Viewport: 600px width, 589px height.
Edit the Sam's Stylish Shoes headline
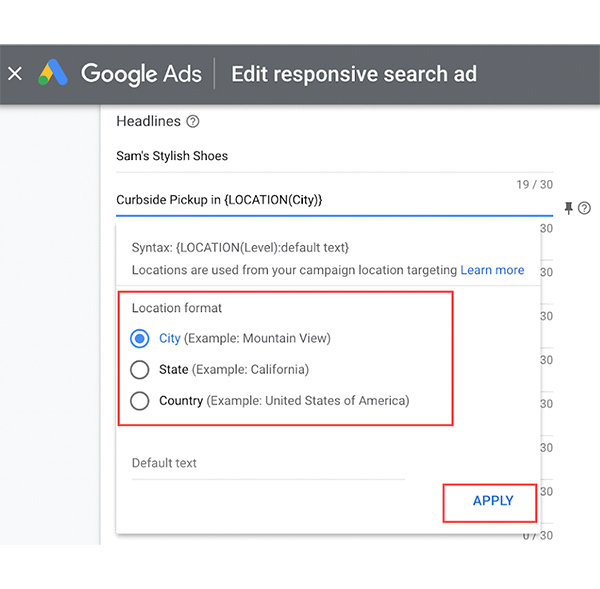(x=334, y=156)
